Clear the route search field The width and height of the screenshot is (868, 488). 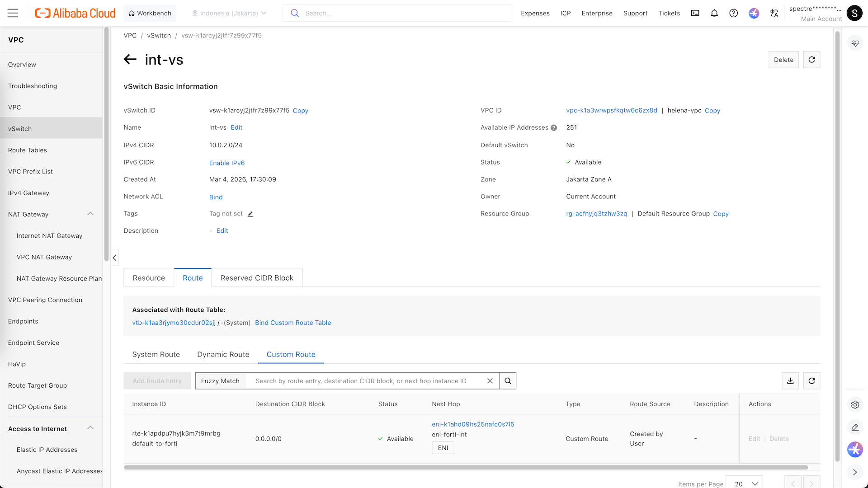click(490, 381)
